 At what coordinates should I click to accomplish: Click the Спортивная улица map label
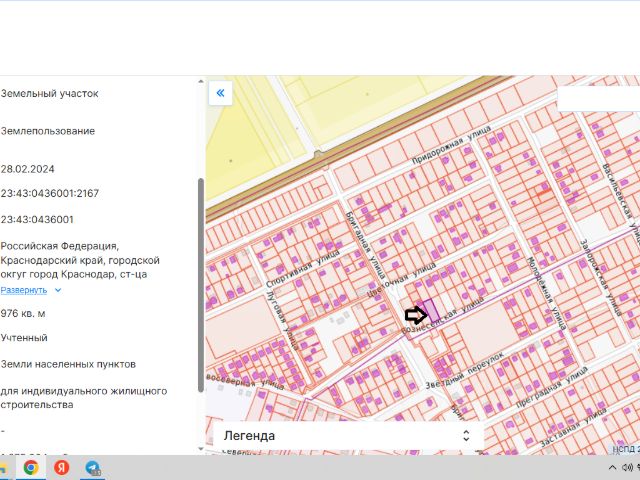303,269
